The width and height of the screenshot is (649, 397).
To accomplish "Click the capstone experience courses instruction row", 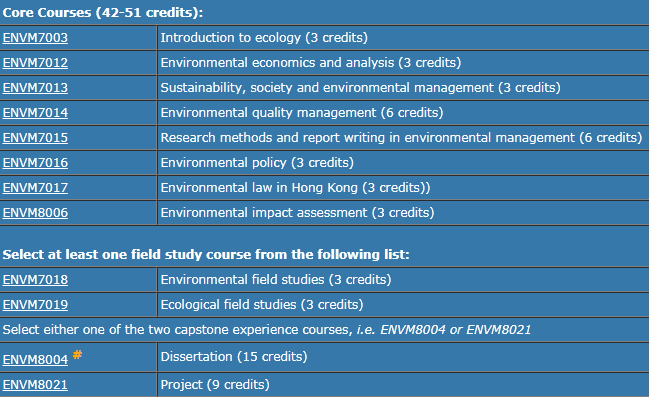I will tap(324, 330).
